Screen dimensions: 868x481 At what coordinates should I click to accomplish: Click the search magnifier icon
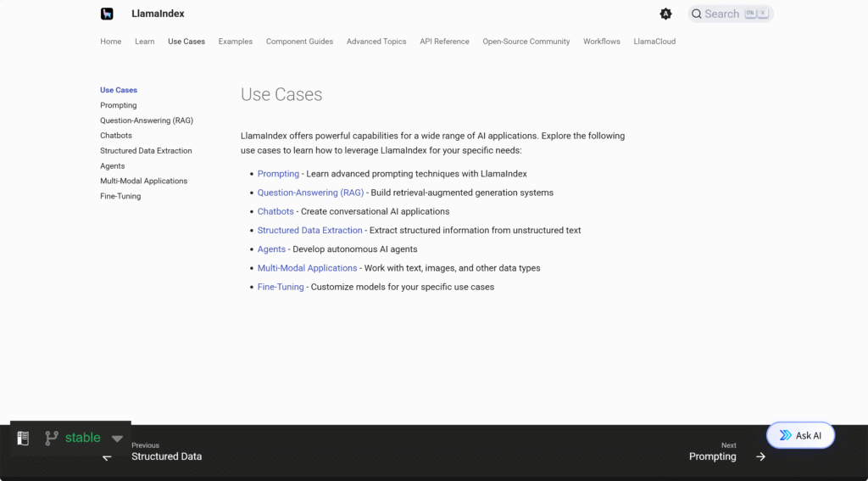[697, 14]
